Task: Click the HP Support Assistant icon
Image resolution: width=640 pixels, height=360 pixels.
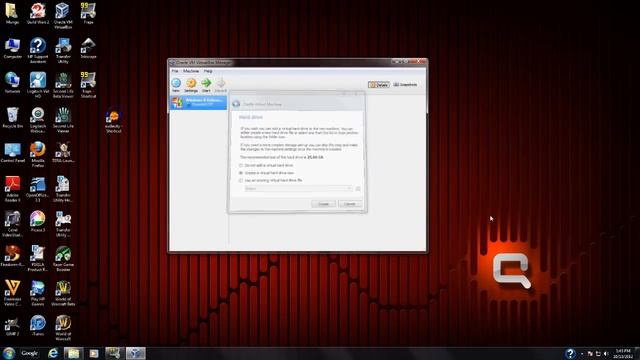Action: (x=38, y=50)
